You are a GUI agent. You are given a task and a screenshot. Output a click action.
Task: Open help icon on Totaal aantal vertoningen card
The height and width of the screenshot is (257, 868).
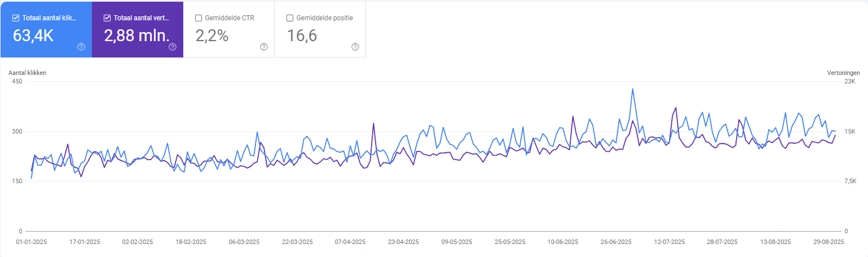tap(173, 47)
